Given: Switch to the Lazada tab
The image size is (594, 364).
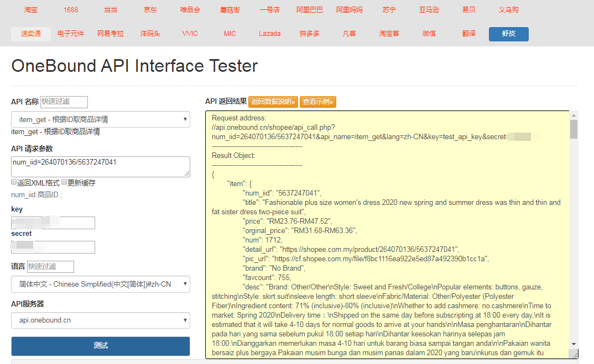Looking at the screenshot, I should coord(269,34).
